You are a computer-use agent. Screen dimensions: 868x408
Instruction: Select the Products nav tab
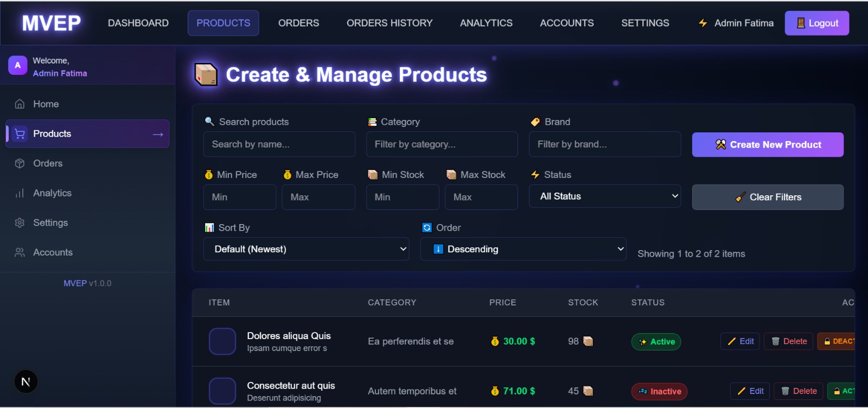(224, 23)
